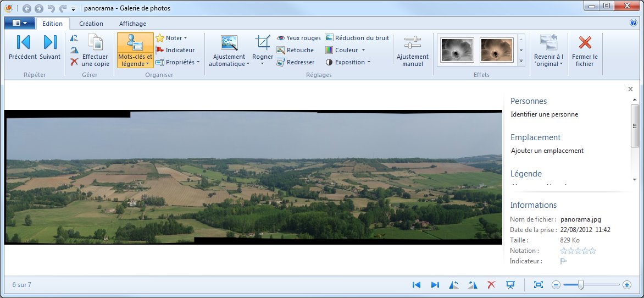Click Yeux rouges red-eye tool
This screenshot has width=644, height=298.
pos(298,38)
